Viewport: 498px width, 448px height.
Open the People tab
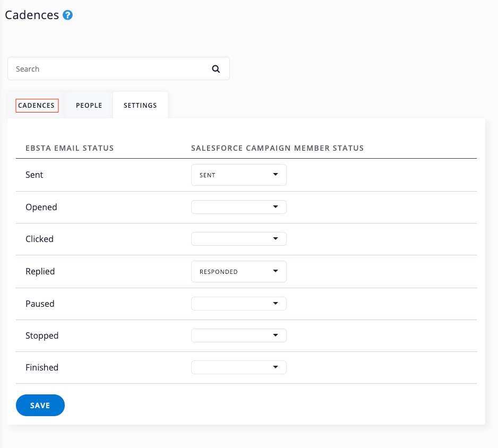pyautogui.click(x=89, y=106)
